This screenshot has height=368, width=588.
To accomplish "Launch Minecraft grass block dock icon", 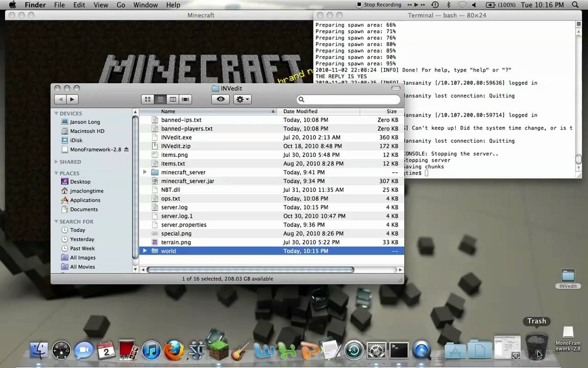I will click(x=218, y=350).
